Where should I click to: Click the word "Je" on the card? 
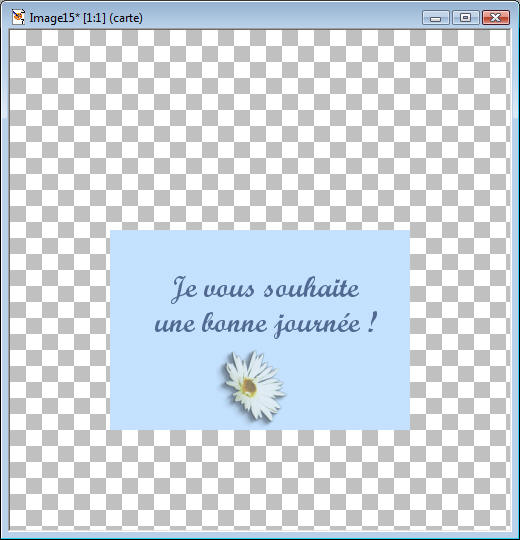[184, 290]
